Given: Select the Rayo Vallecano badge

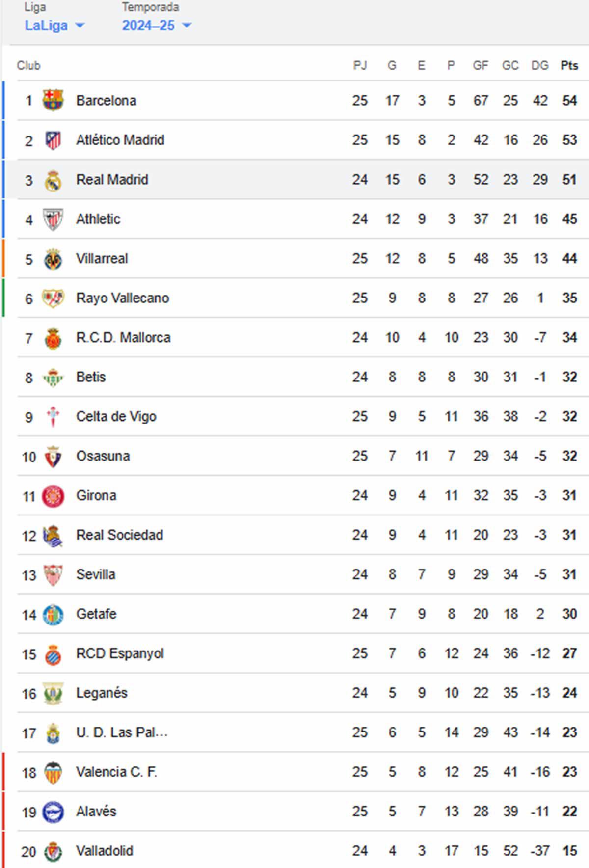Looking at the screenshot, I should 54,298.
